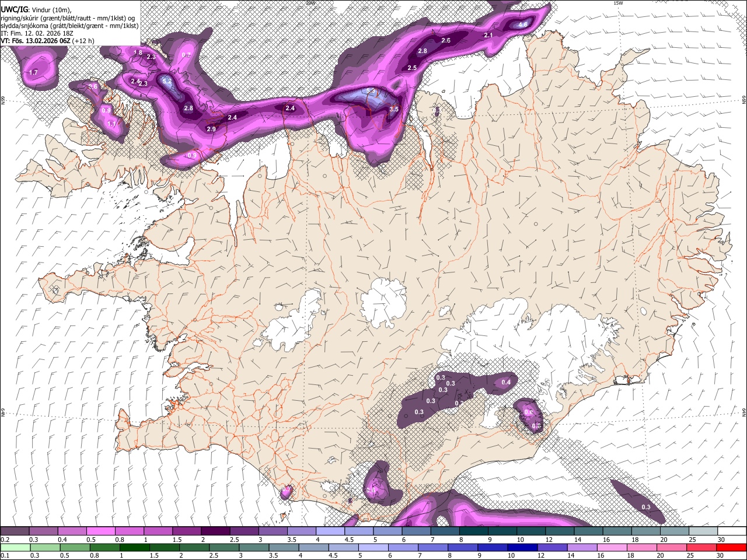Click the 20–25 pink-red swatch in lower legend
Screen dimensions: 747x560
click(672, 547)
